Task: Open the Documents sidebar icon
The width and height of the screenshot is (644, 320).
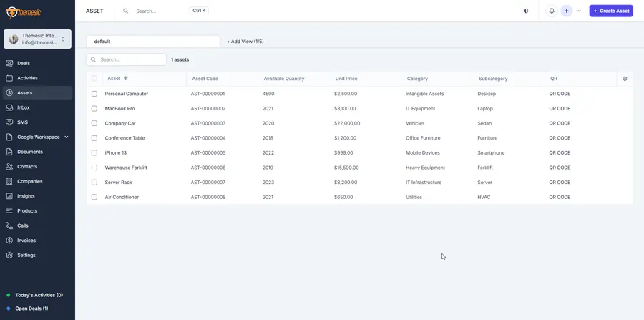Action: click(x=9, y=152)
